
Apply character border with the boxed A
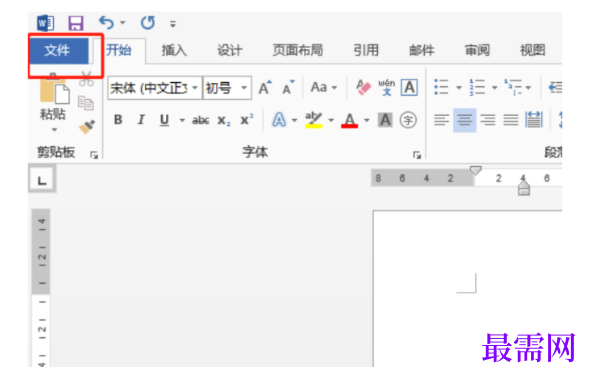(x=410, y=88)
